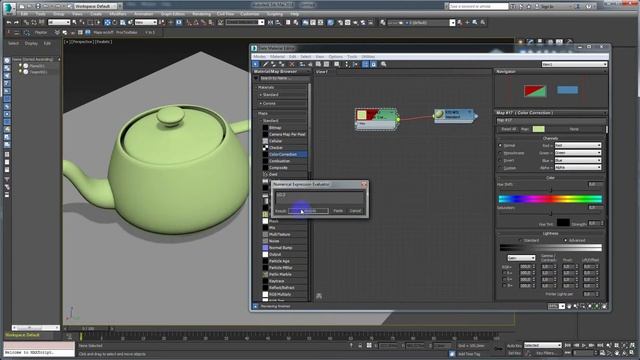Toggle the R row checkbox in Lightness settings
640x360 pixels.
[x=504, y=273]
